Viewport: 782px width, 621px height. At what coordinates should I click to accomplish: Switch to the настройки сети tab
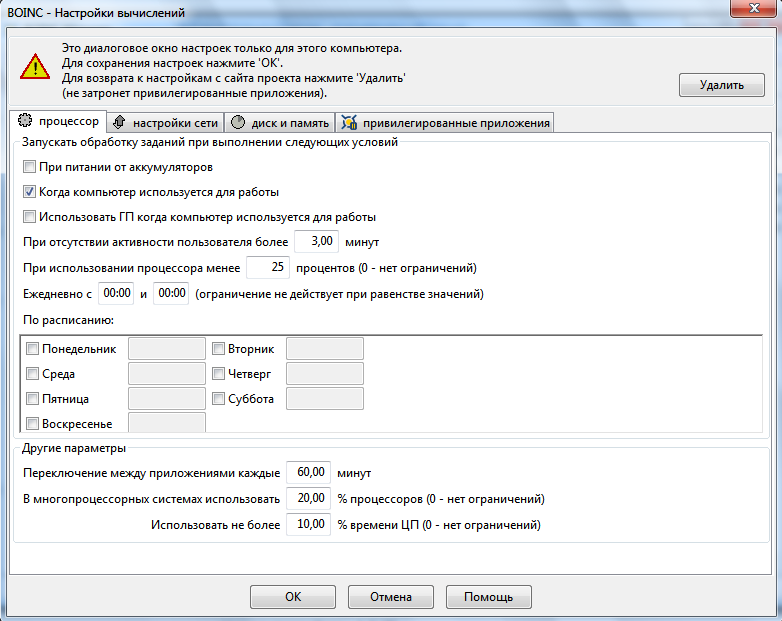tap(166, 123)
